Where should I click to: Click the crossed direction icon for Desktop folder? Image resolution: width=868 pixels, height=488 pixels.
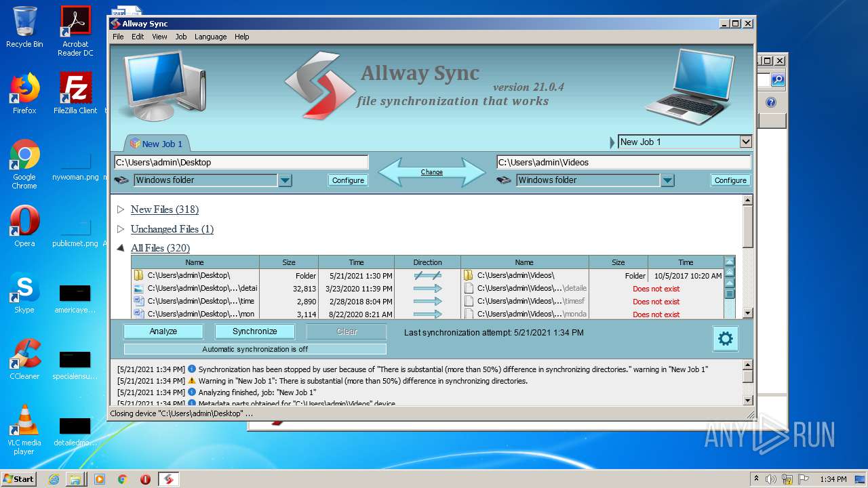tap(427, 275)
